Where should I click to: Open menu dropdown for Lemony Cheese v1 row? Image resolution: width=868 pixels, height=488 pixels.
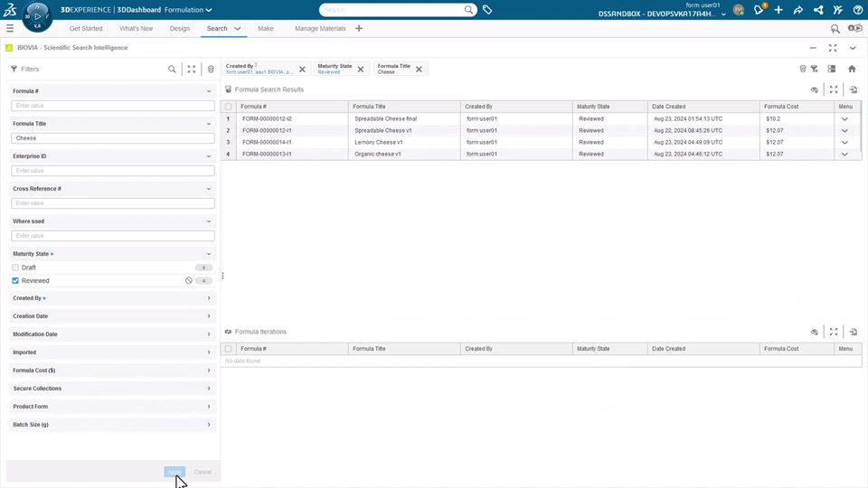(x=844, y=142)
